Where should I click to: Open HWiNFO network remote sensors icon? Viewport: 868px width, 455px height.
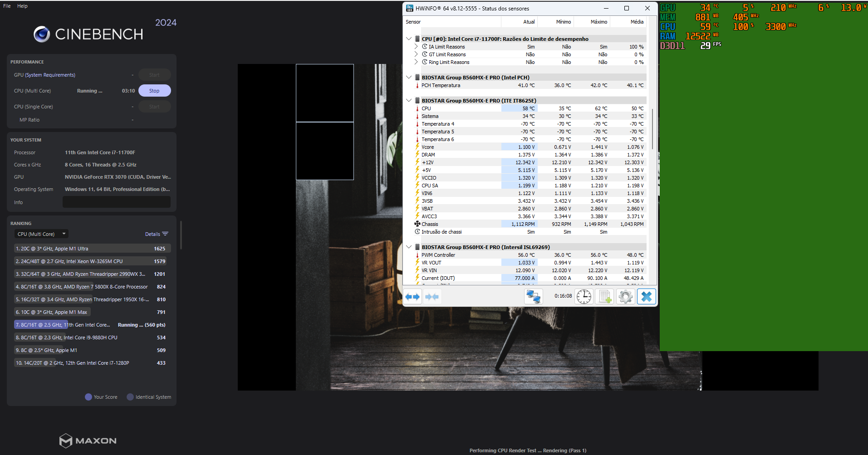[533, 297]
